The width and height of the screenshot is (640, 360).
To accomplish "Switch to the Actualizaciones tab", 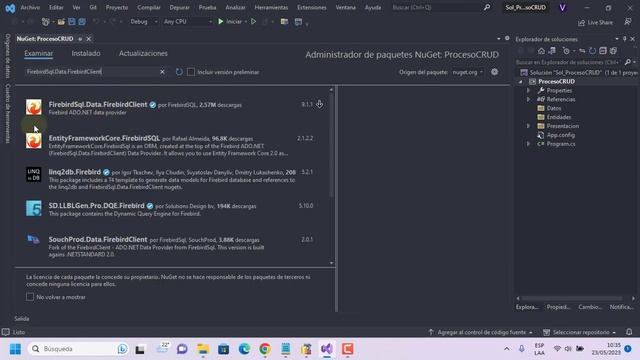I will tap(143, 53).
